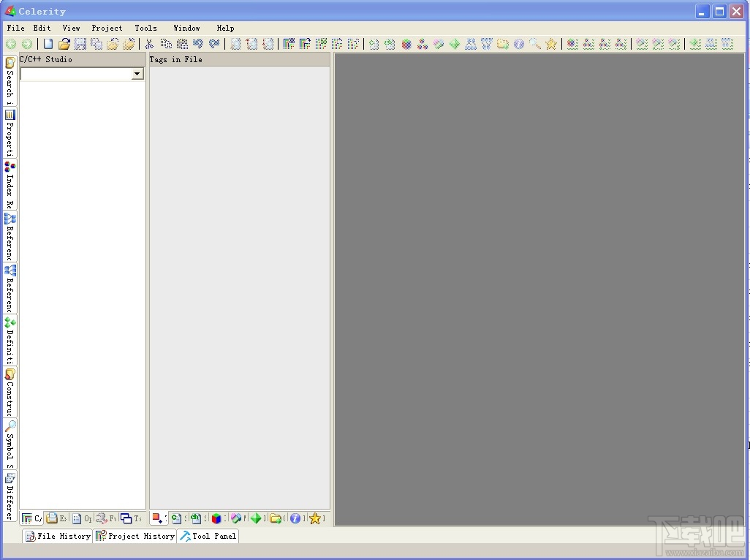The width and height of the screenshot is (750, 560).
Task: Select the C/ tab under C/C++ Studio
Action: click(x=32, y=518)
